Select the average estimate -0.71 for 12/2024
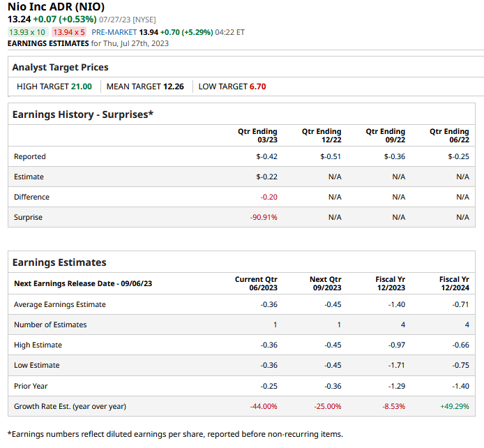The image size is (484, 448). [x=460, y=304]
